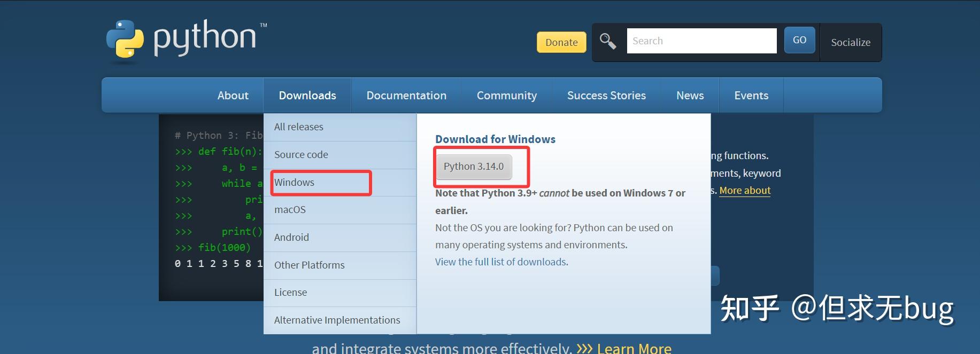Click the GO search button
Screen dimensions: 980x354
pyautogui.click(x=799, y=40)
